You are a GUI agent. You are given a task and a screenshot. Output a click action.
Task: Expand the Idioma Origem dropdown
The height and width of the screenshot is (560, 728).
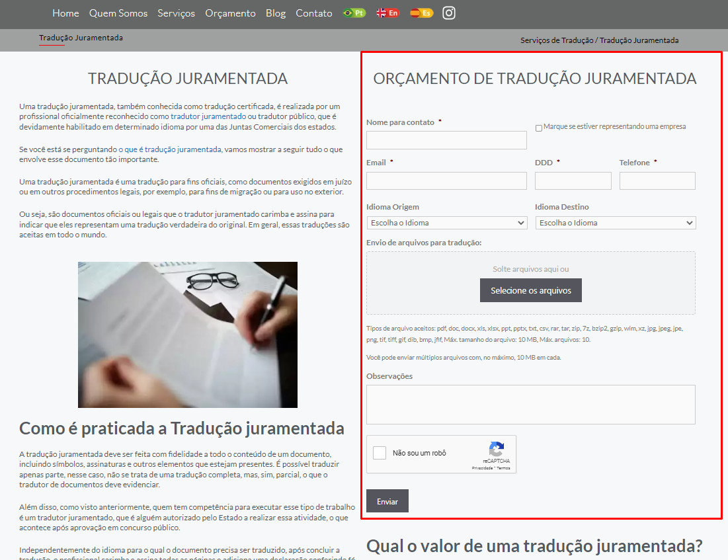446,223
